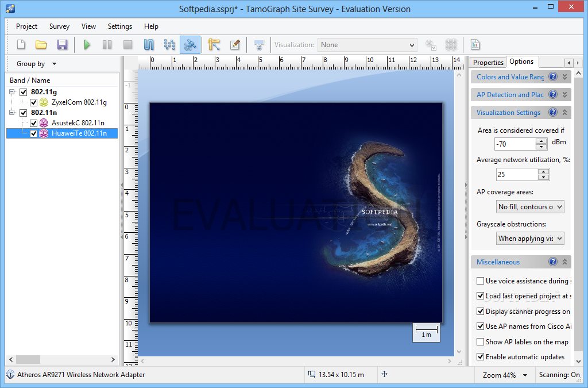Click the edit notes pencil icon
Screen dimensions: 588x388
tap(235, 45)
